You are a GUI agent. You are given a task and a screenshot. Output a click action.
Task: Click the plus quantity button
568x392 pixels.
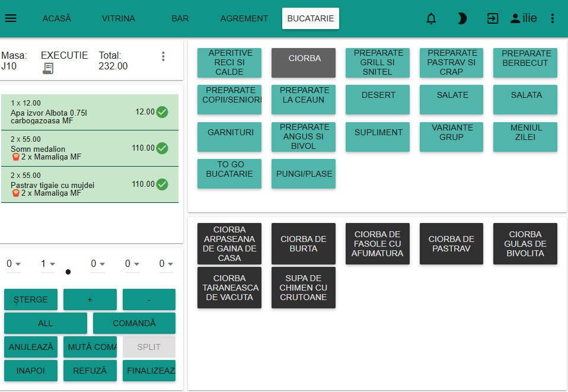pos(90,299)
